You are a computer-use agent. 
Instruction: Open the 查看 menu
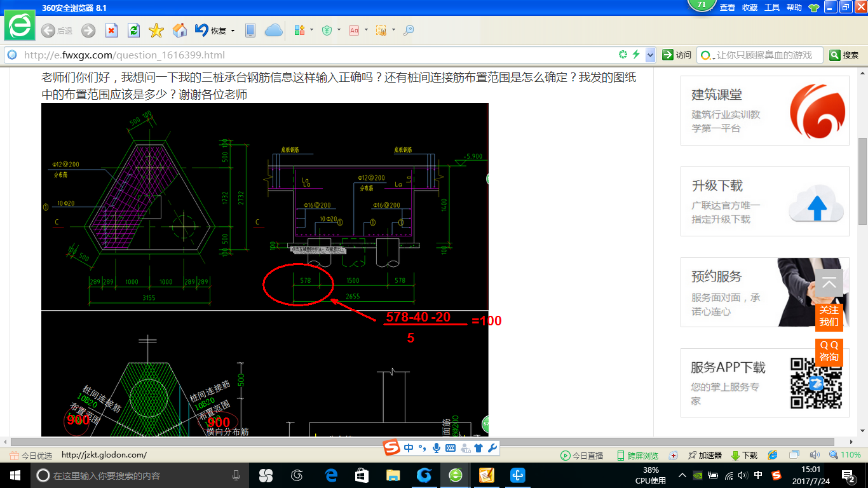tap(727, 8)
